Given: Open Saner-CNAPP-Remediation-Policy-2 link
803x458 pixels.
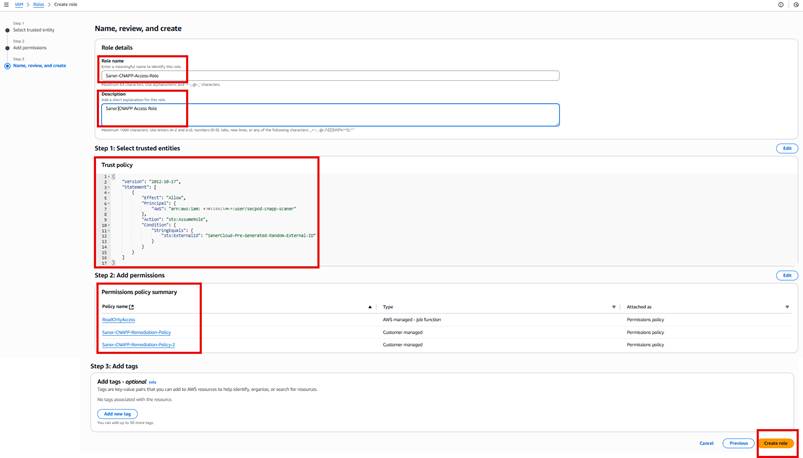Looking at the screenshot, I should 138,345.
